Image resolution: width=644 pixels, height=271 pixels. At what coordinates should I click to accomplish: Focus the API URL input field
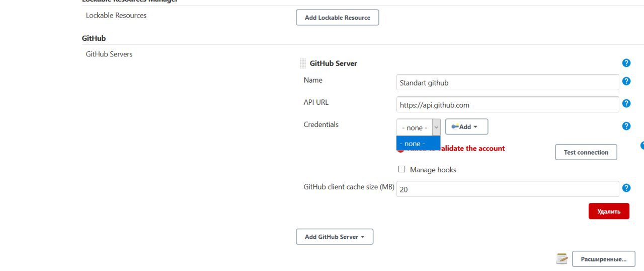[508, 104]
